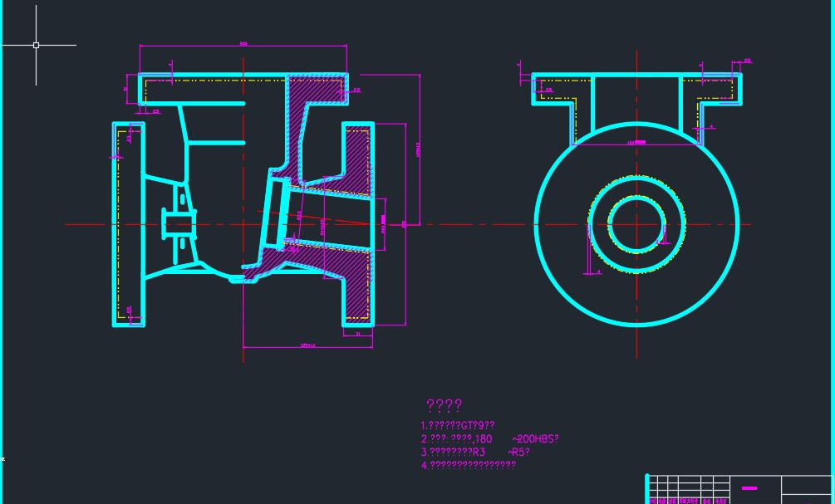
Task: Select the left flange rectangle of section view
Action: point(128,224)
